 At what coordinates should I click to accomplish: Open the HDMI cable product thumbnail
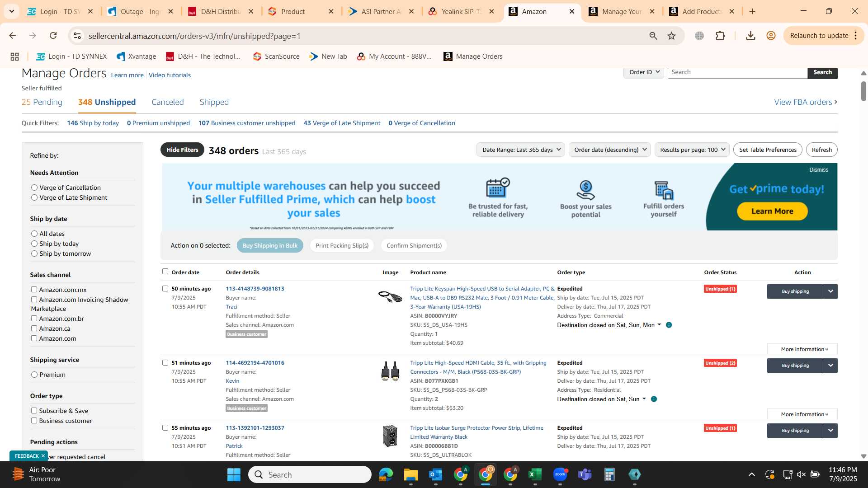coord(390,371)
